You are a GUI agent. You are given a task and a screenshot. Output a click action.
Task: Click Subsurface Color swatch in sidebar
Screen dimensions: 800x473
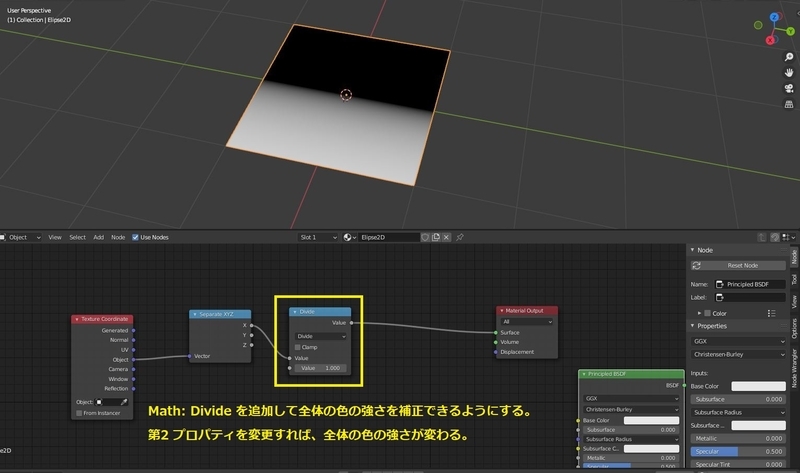coord(759,426)
